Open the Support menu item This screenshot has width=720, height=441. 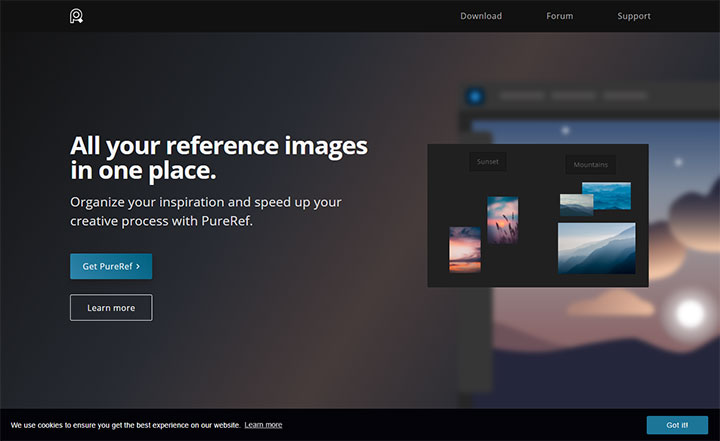634,16
